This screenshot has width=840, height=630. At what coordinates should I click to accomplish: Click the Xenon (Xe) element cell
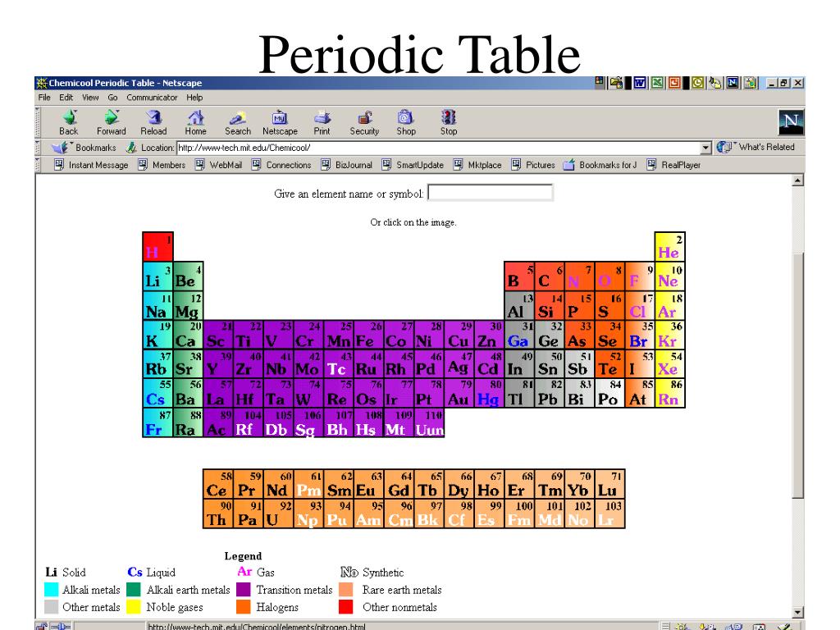pyautogui.click(x=669, y=364)
